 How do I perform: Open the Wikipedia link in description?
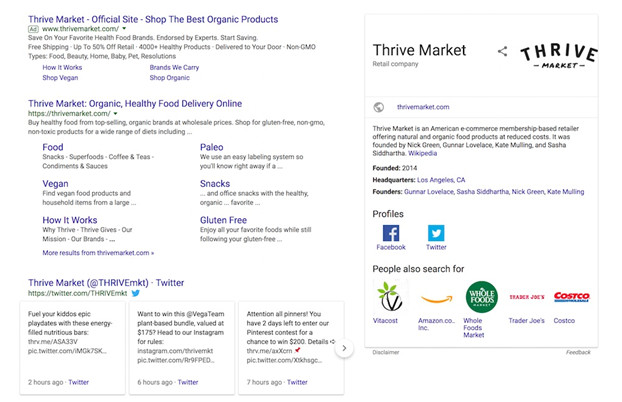click(422, 154)
